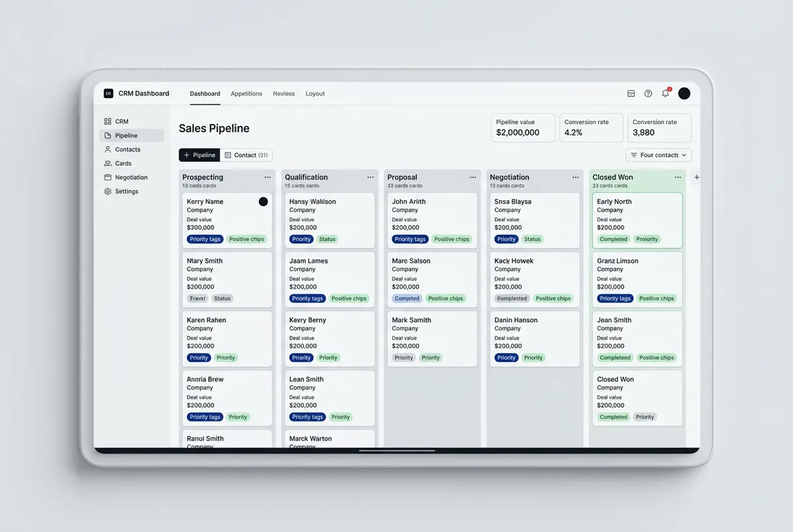Screen dimensions: 793x532
Task: Select Pipeline in the sidebar
Action: click(x=132, y=135)
